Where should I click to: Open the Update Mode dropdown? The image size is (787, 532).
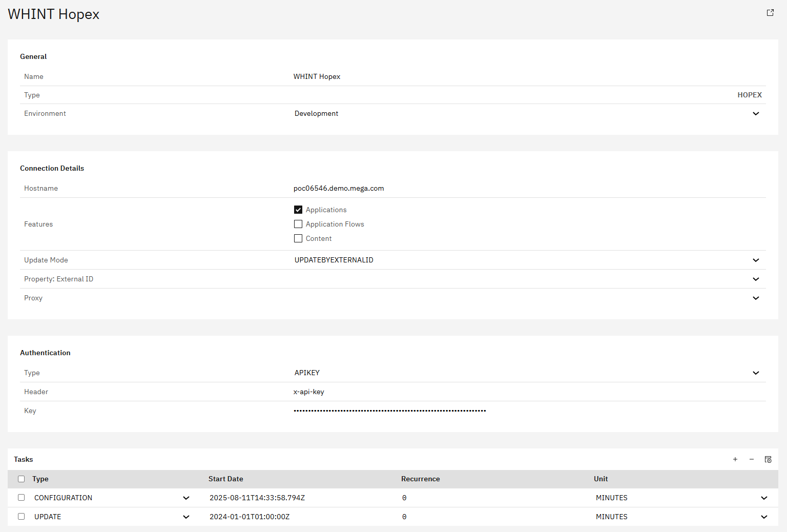[528, 260]
